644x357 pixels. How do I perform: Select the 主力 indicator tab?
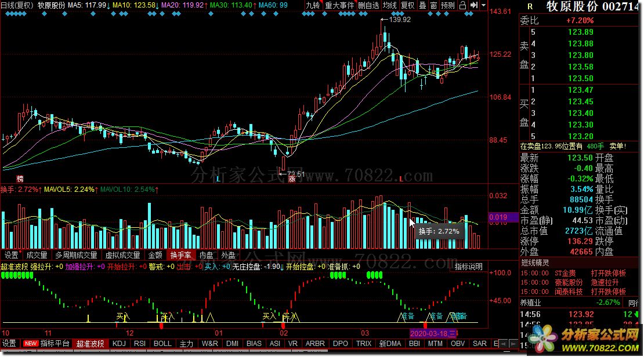pos(186,344)
